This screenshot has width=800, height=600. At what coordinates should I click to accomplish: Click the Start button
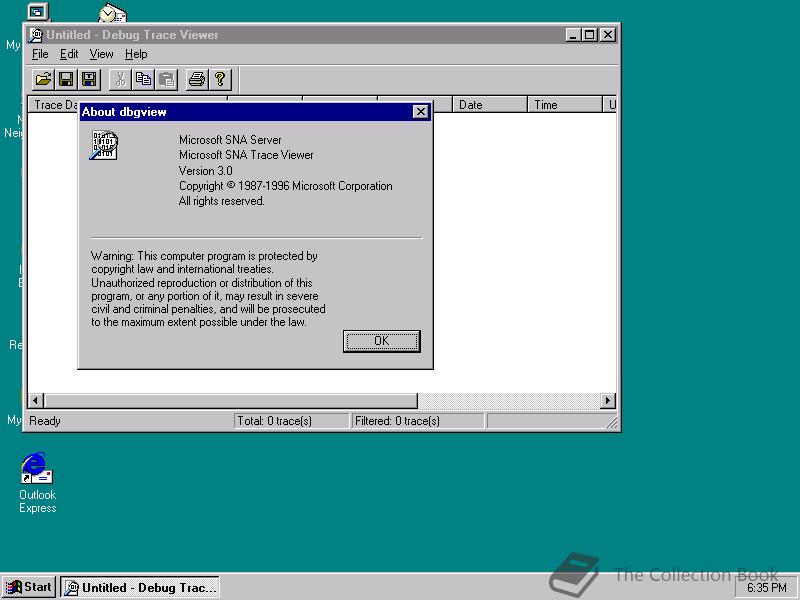29,587
